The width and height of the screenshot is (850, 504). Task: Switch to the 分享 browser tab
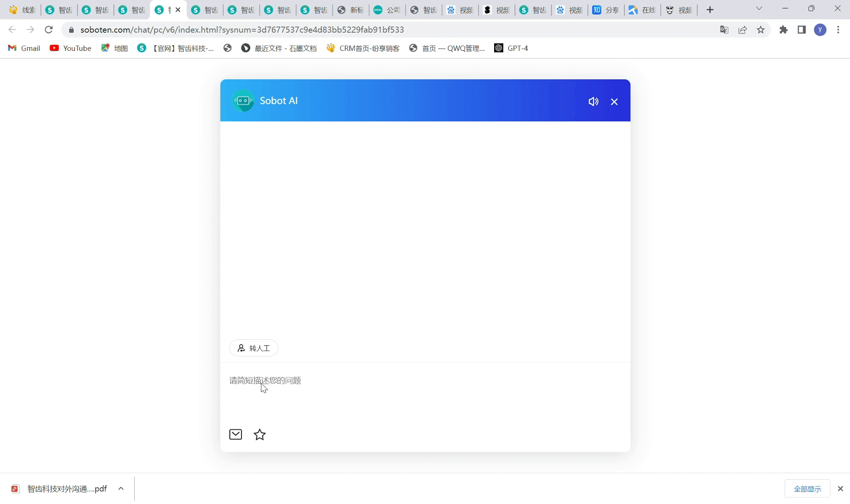point(606,10)
